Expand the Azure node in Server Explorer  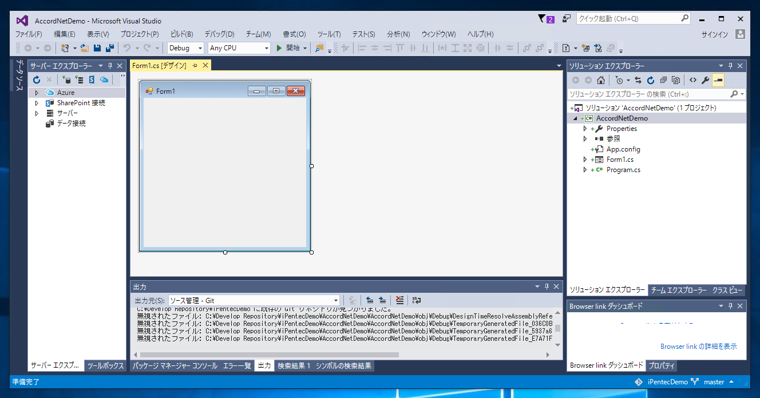[36, 93]
